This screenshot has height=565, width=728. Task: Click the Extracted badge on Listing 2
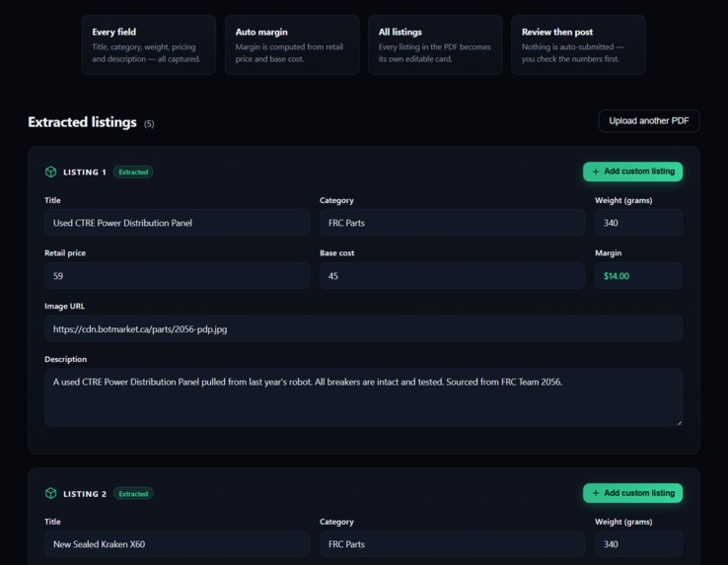pyautogui.click(x=133, y=493)
